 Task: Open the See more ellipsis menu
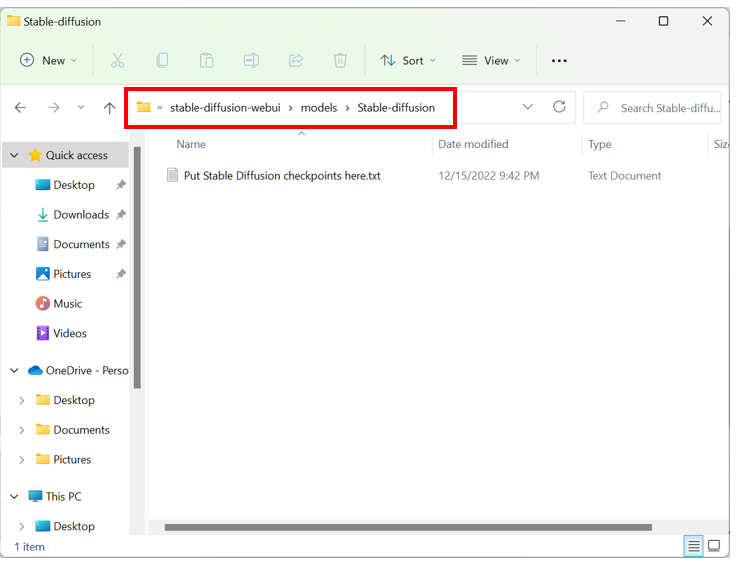559,61
